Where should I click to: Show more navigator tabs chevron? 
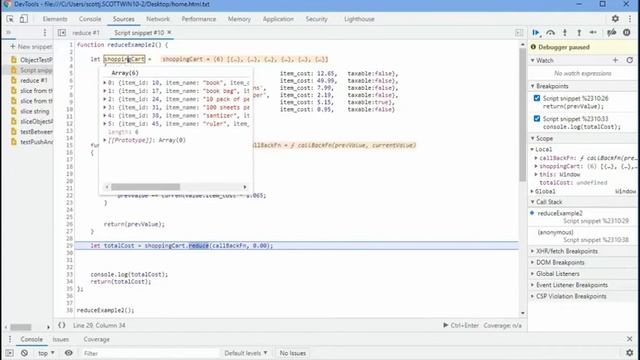8,33
